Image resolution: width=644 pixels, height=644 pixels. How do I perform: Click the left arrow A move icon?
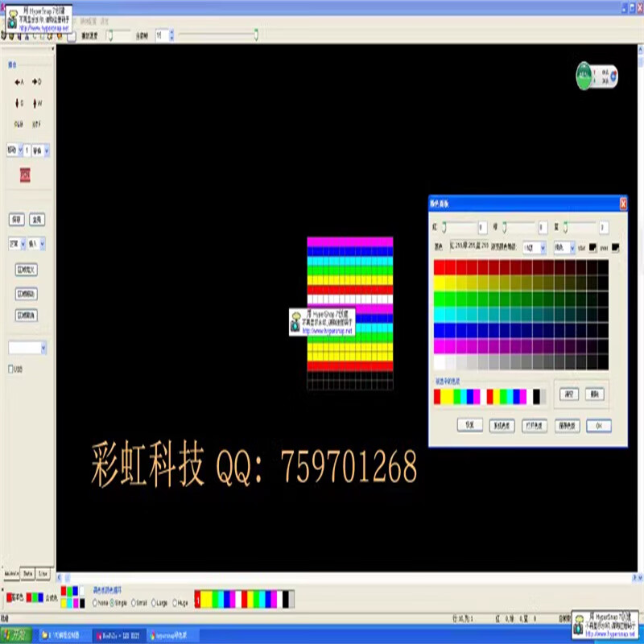[x=19, y=82]
